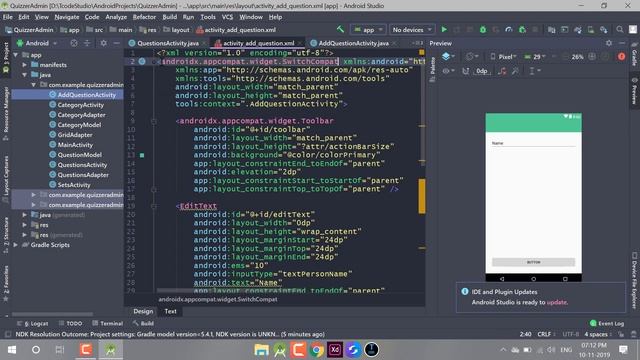
Task: Open File Explorer from taskbar
Action: pos(261,350)
